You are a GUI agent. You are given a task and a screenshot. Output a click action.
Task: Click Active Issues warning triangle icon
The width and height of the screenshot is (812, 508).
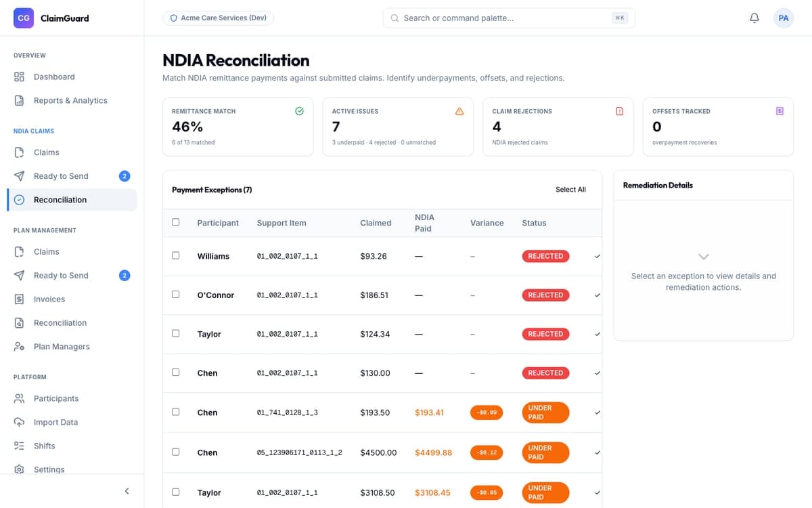point(460,111)
